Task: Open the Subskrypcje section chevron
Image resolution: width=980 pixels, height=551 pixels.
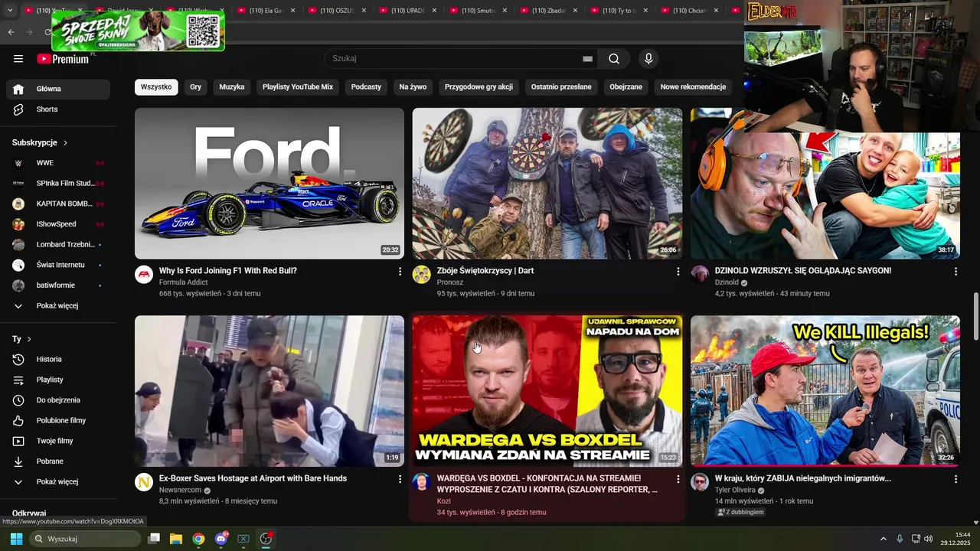Action: 66,143
